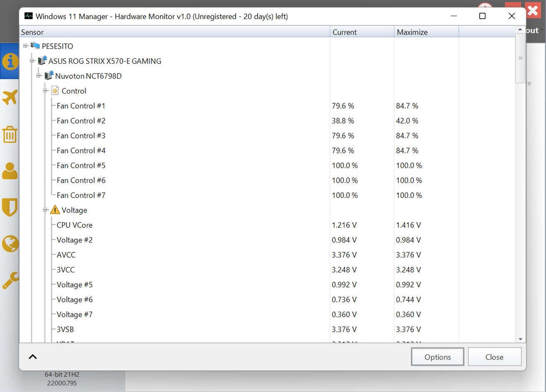Select the AVCC row
This screenshot has height=392, width=546.
(267, 255)
